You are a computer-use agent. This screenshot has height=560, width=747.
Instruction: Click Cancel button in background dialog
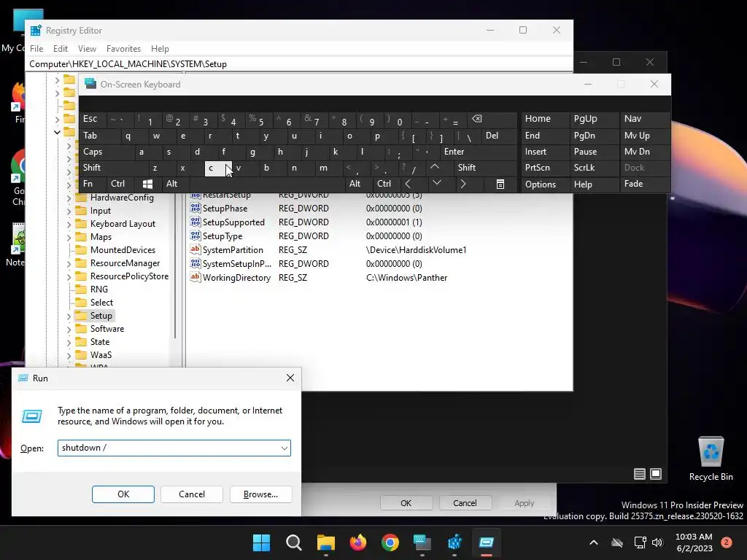tap(465, 503)
